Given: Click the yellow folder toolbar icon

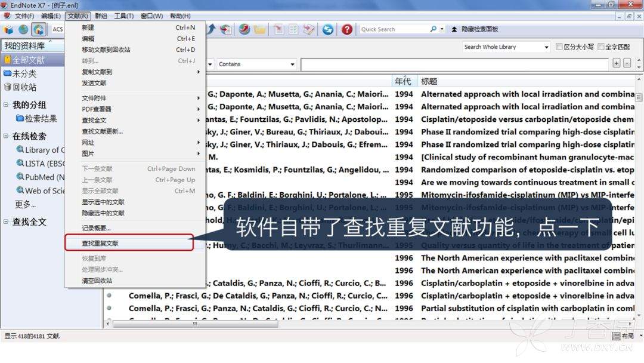Looking at the screenshot, I should coord(259,29).
